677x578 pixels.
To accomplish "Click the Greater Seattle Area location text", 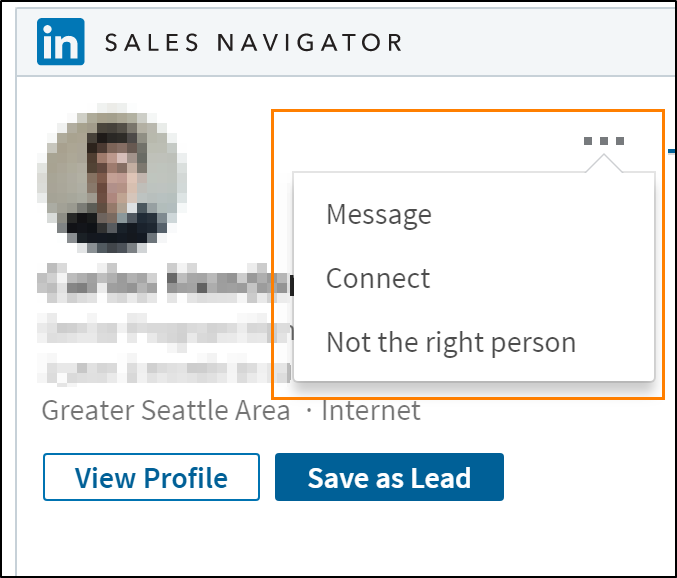I will click(x=166, y=410).
